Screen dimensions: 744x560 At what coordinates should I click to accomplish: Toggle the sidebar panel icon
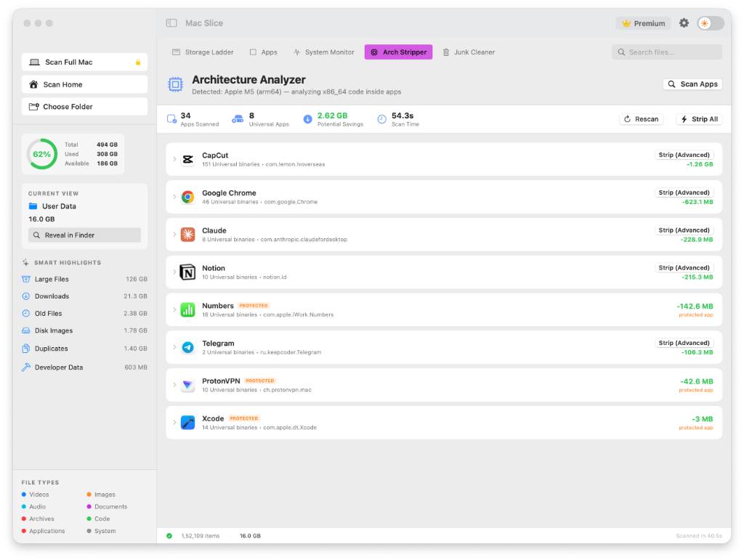pyautogui.click(x=171, y=23)
